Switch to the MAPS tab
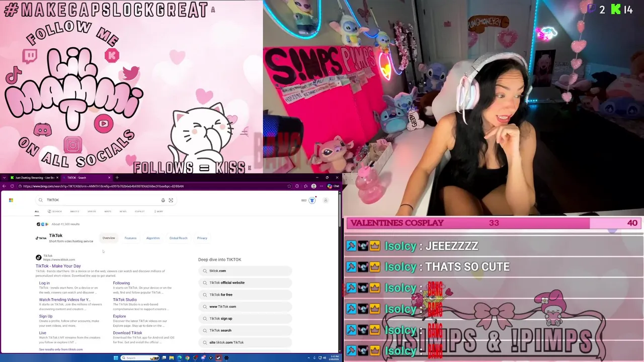The width and height of the screenshot is (644, 362). click(x=108, y=211)
